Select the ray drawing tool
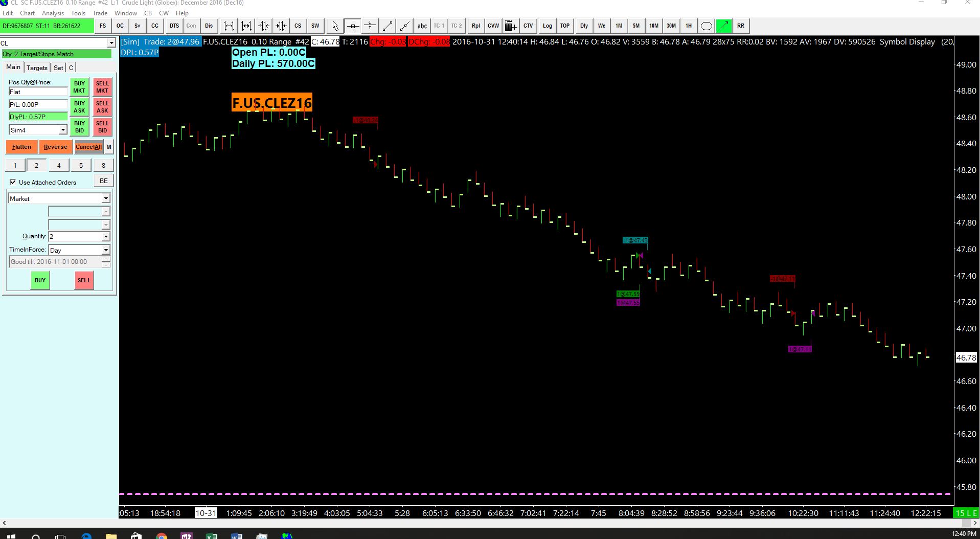Screen dimensions: 980x539 click(x=405, y=26)
